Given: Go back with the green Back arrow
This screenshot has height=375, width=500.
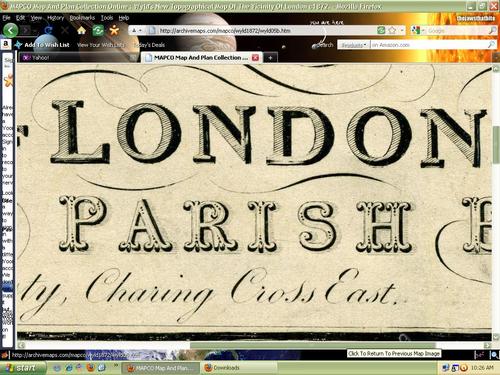Looking at the screenshot, I should [x=10, y=31].
